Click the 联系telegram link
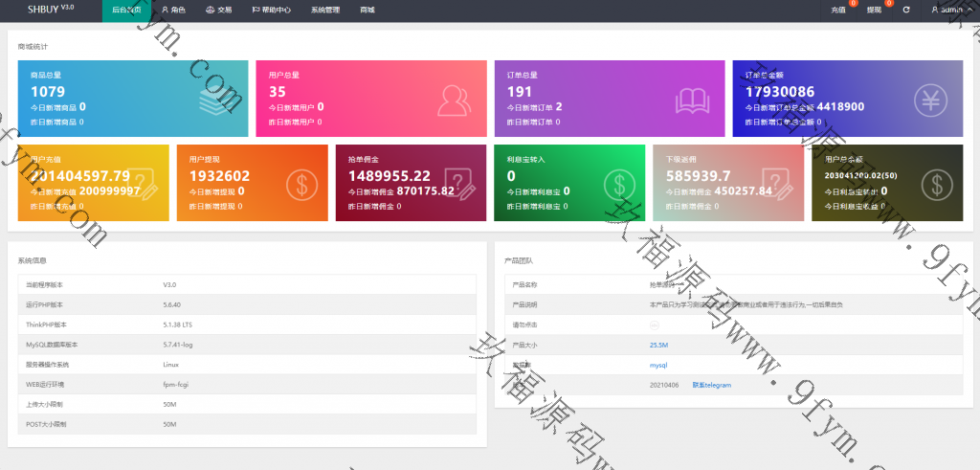Screen dimensions: 980x470 (x=711, y=385)
